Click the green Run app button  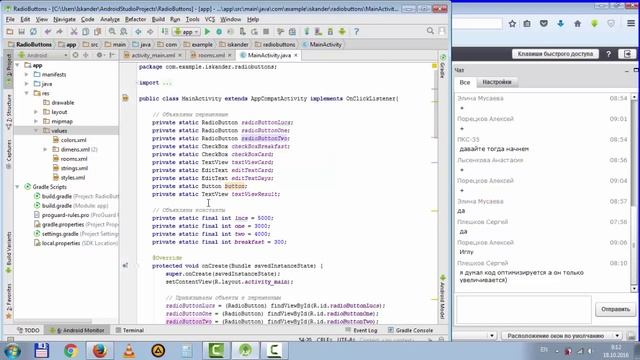click(x=207, y=31)
